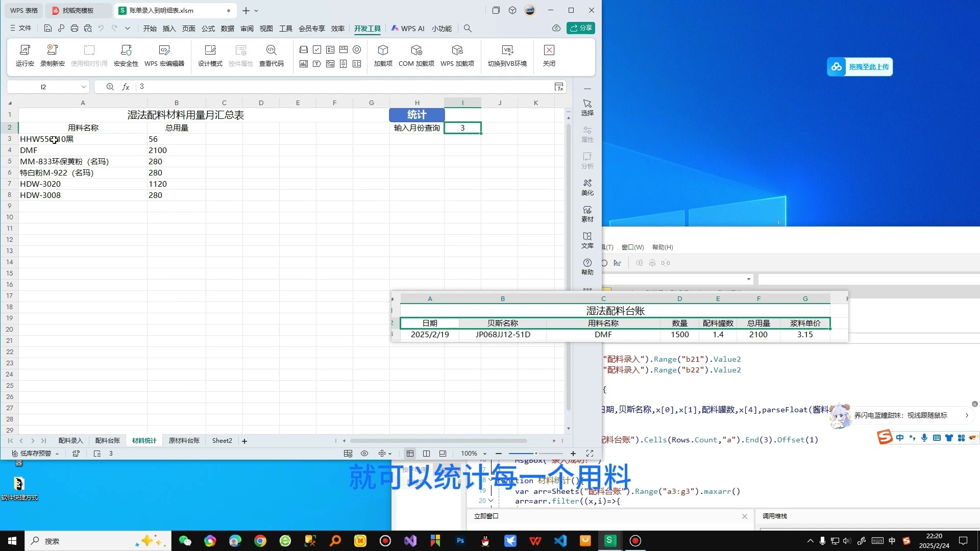Screen dimensions: 980x551
Task: Open the zoom percentage dropdown showing 100%
Action: 485,453
